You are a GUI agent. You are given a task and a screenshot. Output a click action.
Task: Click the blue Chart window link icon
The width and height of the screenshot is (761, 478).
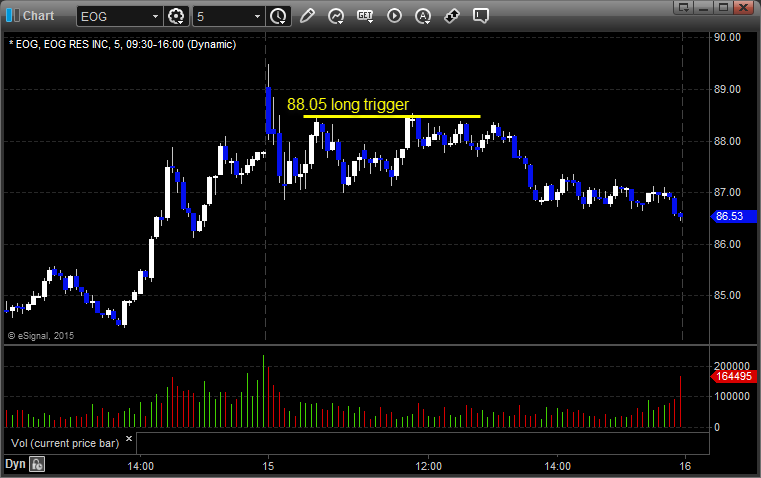[13, 16]
